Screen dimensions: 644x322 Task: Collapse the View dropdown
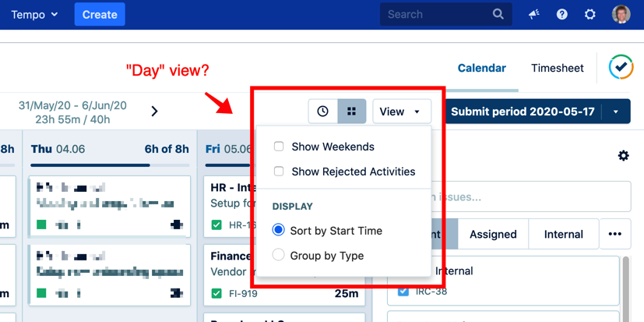click(401, 111)
